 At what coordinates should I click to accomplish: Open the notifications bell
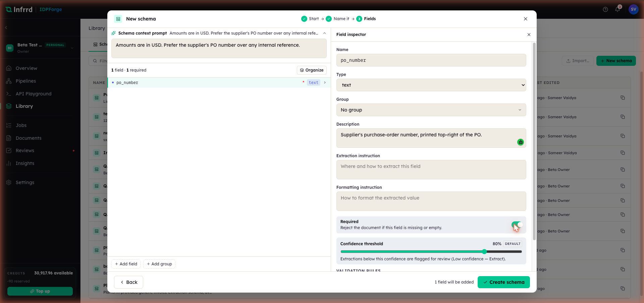click(x=618, y=9)
